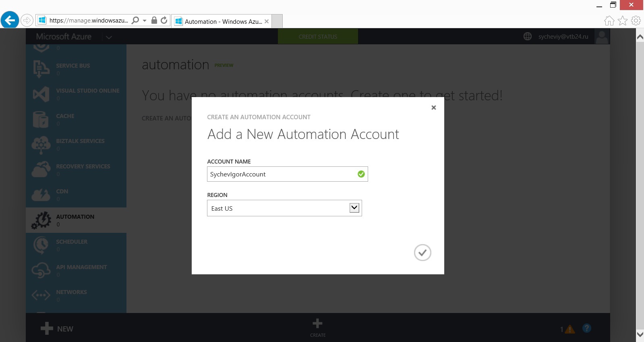Open the Scheduler service icon
Viewport: 644px width, 342px height.
click(41, 245)
